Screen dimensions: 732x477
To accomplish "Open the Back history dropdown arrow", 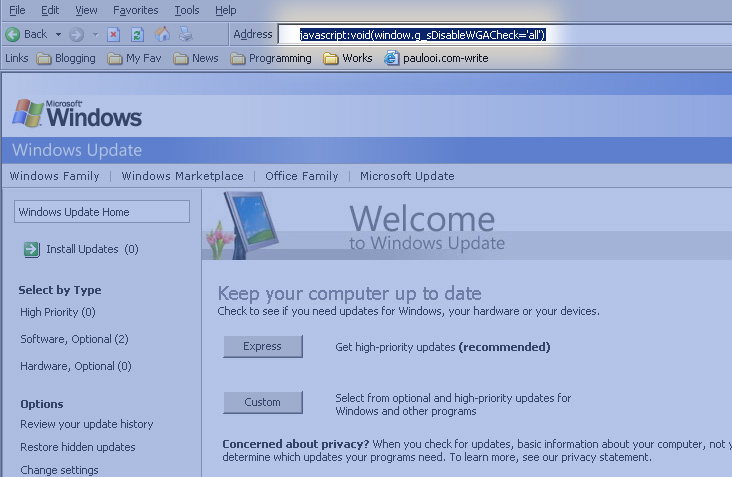I will click(58, 34).
